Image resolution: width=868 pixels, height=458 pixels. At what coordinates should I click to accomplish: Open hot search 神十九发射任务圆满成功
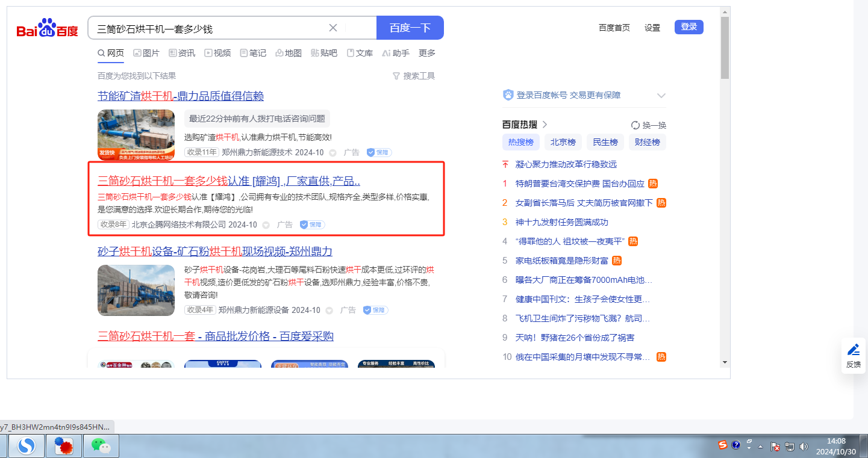(562, 222)
